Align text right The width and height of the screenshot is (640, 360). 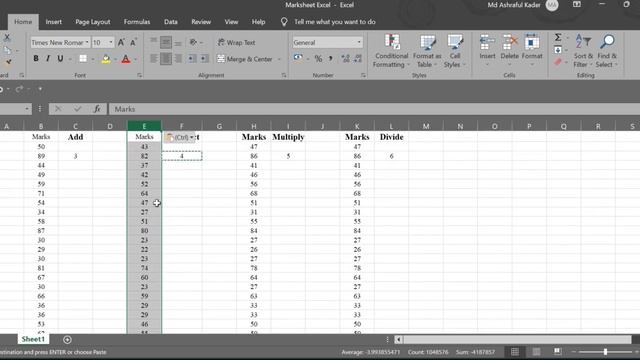click(x=178, y=59)
